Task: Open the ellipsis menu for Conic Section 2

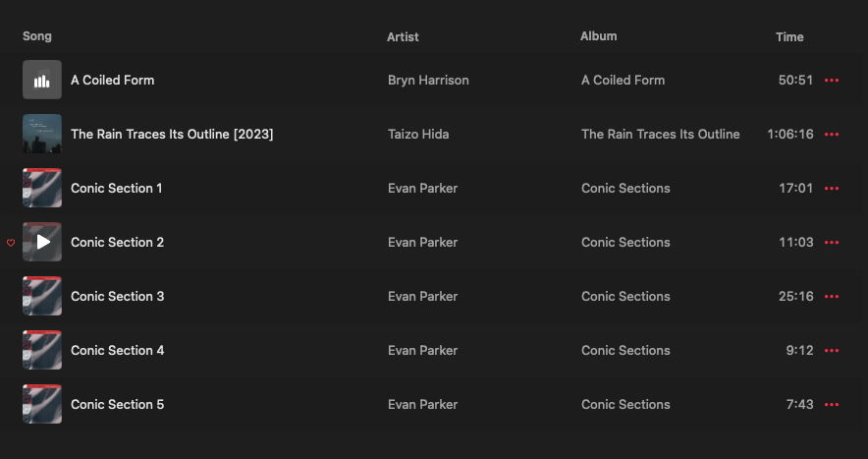Action: tap(833, 243)
